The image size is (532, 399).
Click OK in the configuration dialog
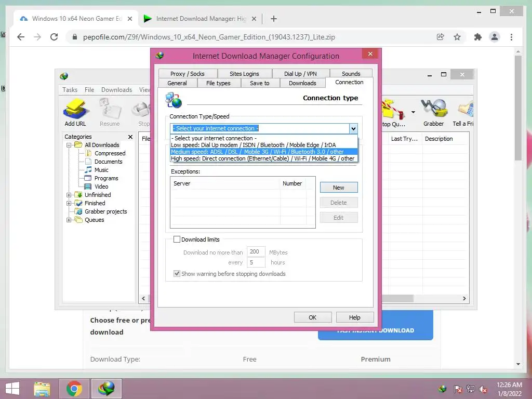click(312, 317)
